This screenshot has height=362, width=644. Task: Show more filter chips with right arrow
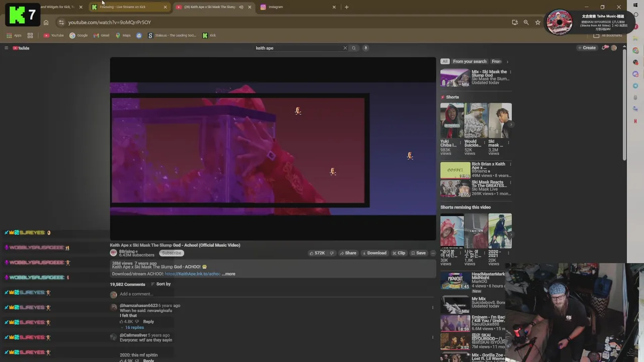point(507,61)
